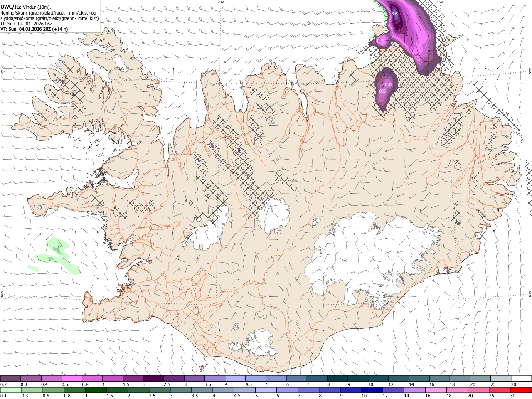Click the white Hofsjökull glacier in central Iceland
Screen dimensions: 532x399
(x=273, y=216)
